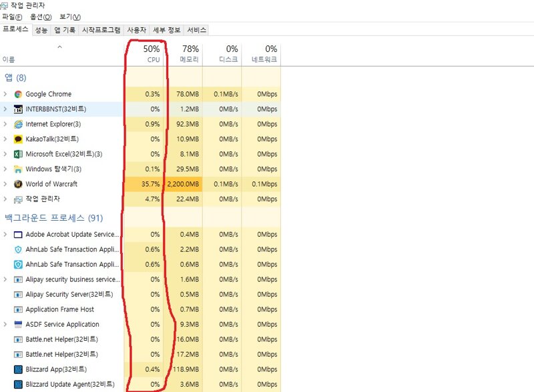Switch to the 사용자 tab
This screenshot has height=392, width=534.
(x=137, y=30)
